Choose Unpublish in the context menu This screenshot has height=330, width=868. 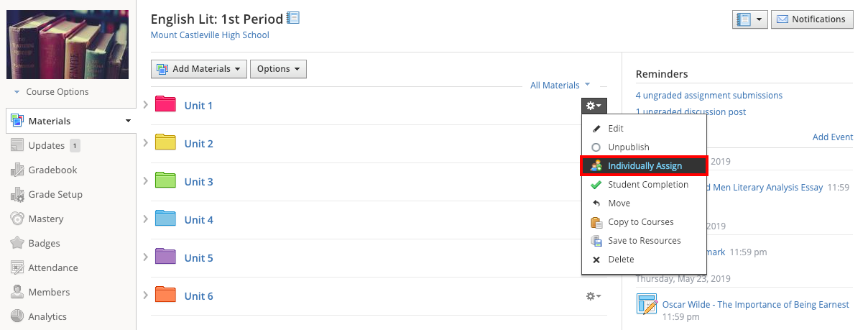(x=628, y=147)
